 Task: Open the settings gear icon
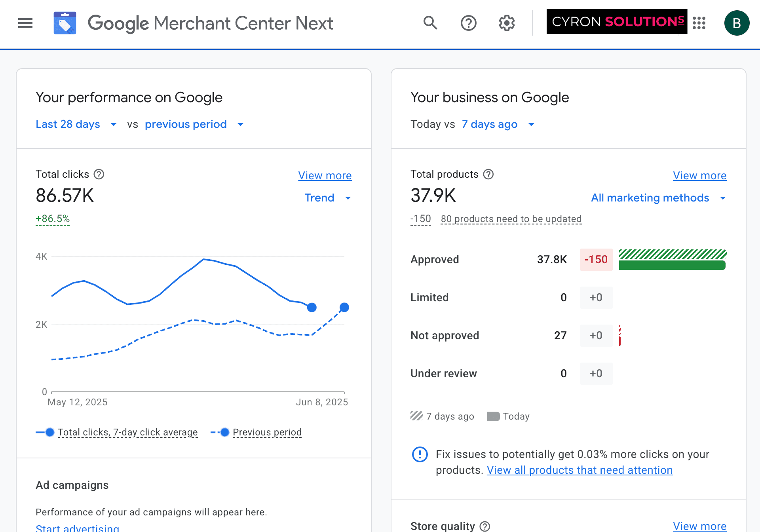click(507, 23)
